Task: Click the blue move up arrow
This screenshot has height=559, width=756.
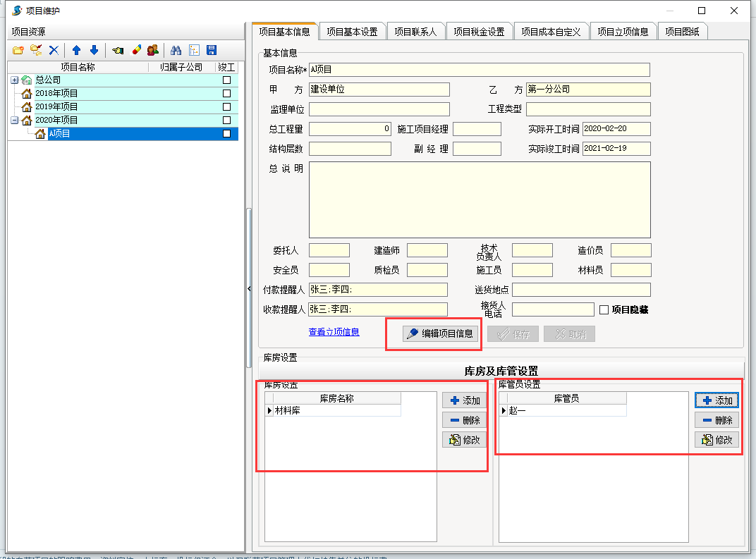Action: 76,50
